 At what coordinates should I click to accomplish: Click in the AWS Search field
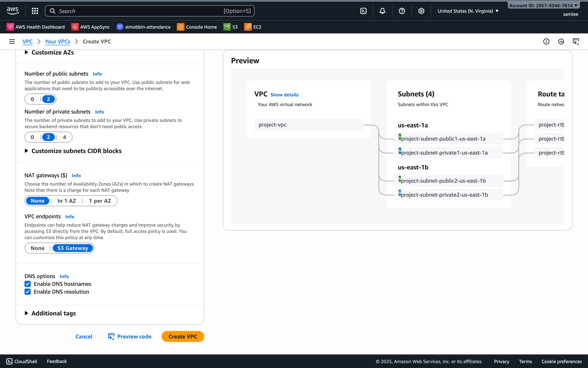[x=138, y=11]
